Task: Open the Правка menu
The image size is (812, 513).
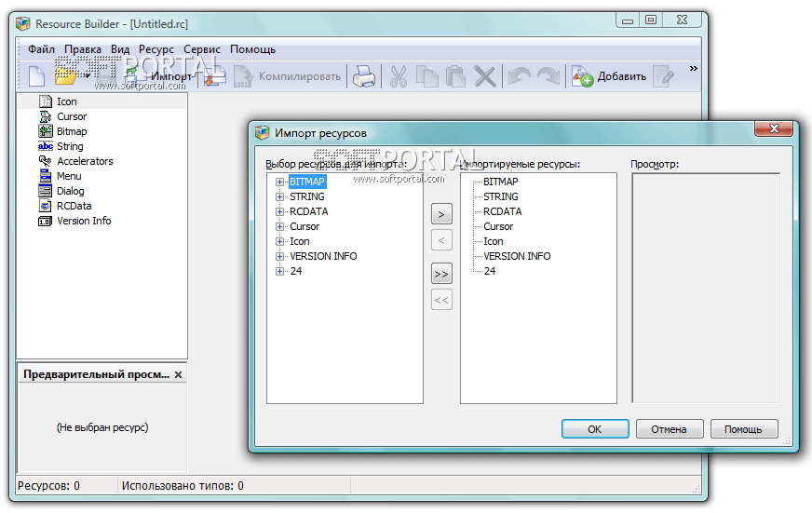Action: [x=83, y=49]
